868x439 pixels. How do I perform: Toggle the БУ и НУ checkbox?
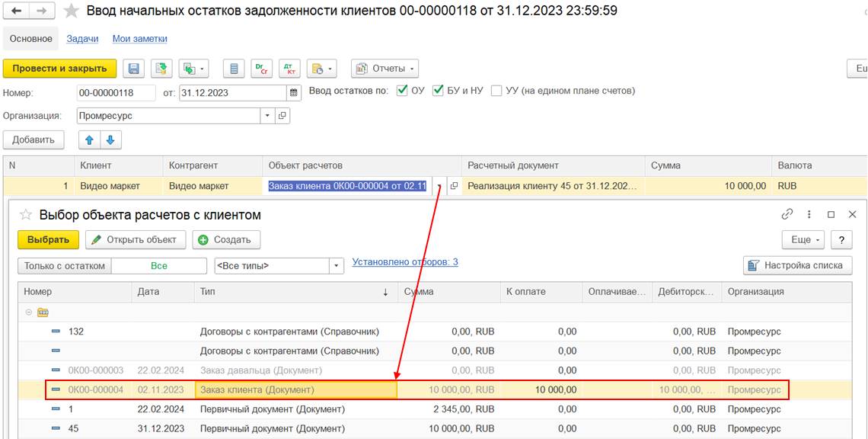tap(438, 91)
